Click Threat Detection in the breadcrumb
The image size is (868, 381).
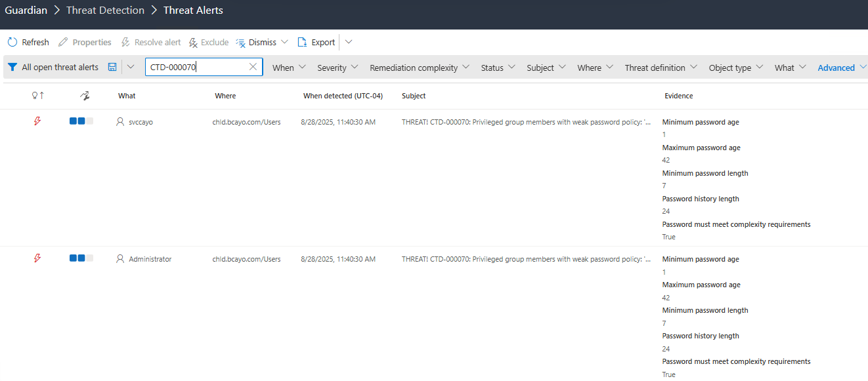(x=105, y=10)
